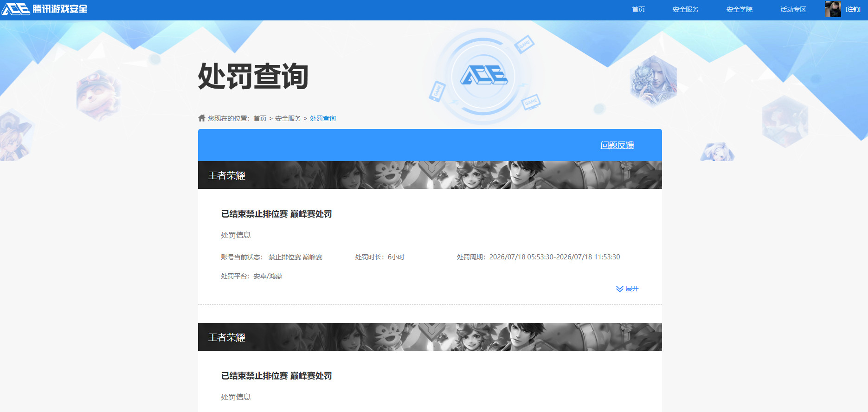
Task: Click the 处罚平台：安卓/鸿蒙 text
Action: [x=251, y=276]
